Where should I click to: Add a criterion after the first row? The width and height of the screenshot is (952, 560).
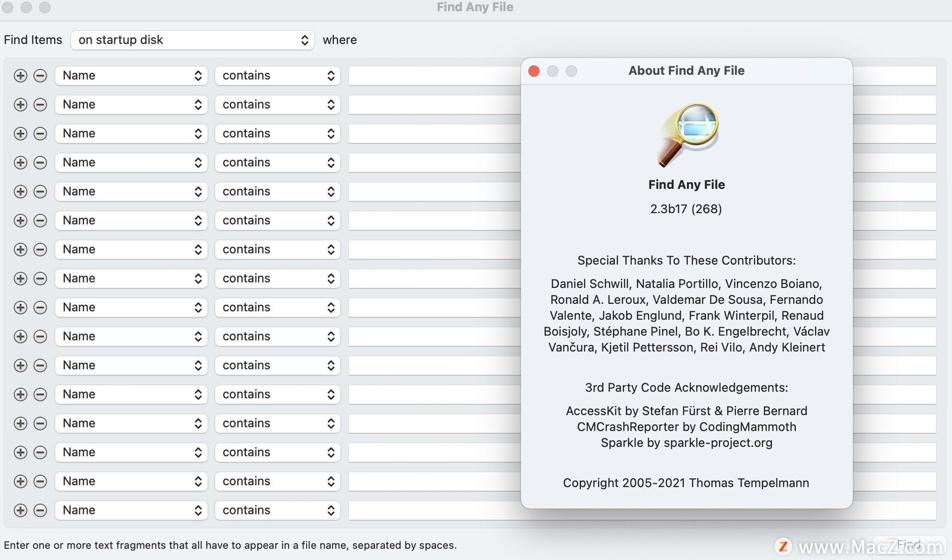tap(20, 76)
